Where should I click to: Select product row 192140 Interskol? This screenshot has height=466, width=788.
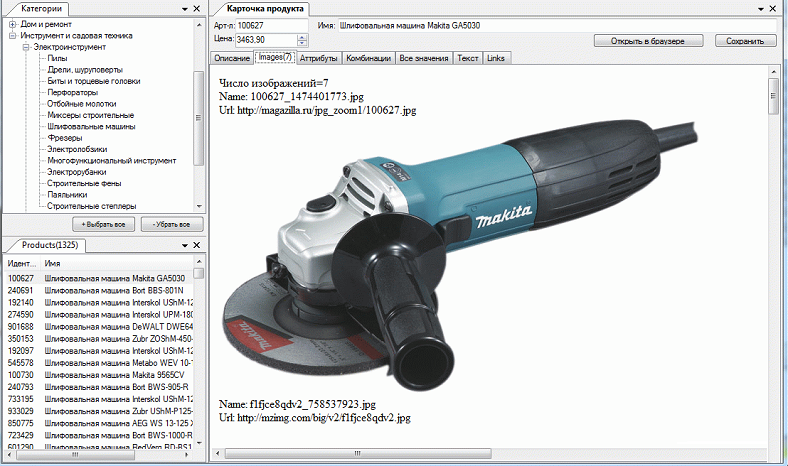98,303
